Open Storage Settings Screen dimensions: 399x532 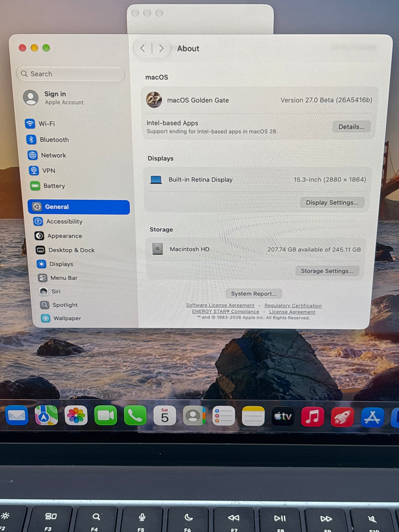(x=327, y=271)
